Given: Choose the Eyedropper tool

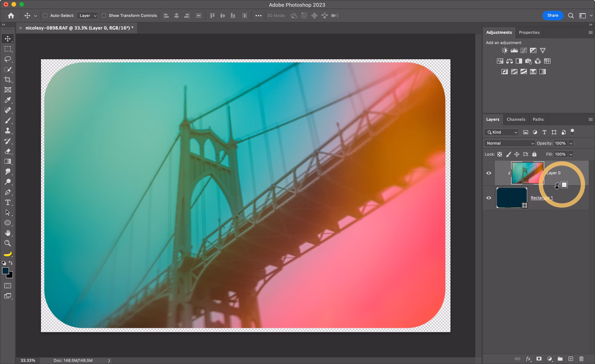Looking at the screenshot, I should 8,100.
